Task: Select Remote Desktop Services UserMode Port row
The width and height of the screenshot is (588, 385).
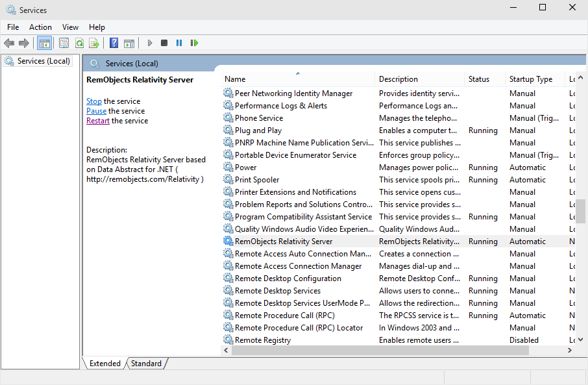Action: (x=398, y=303)
